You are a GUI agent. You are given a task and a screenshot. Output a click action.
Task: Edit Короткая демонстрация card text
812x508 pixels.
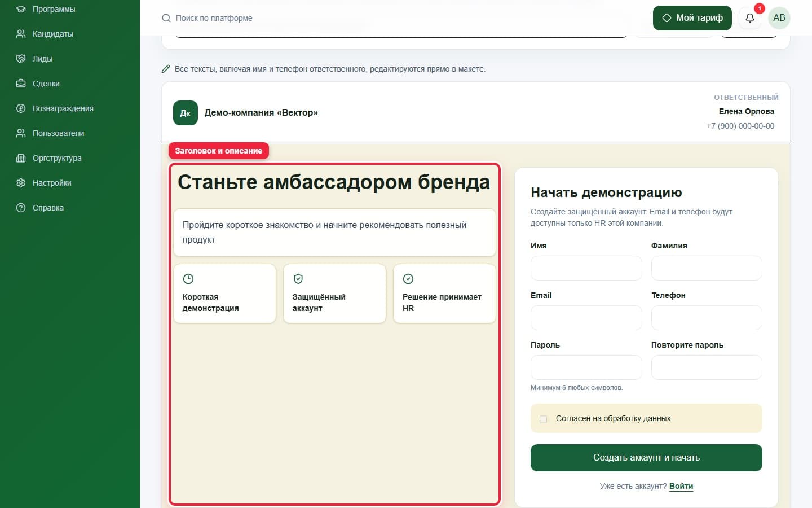click(211, 303)
